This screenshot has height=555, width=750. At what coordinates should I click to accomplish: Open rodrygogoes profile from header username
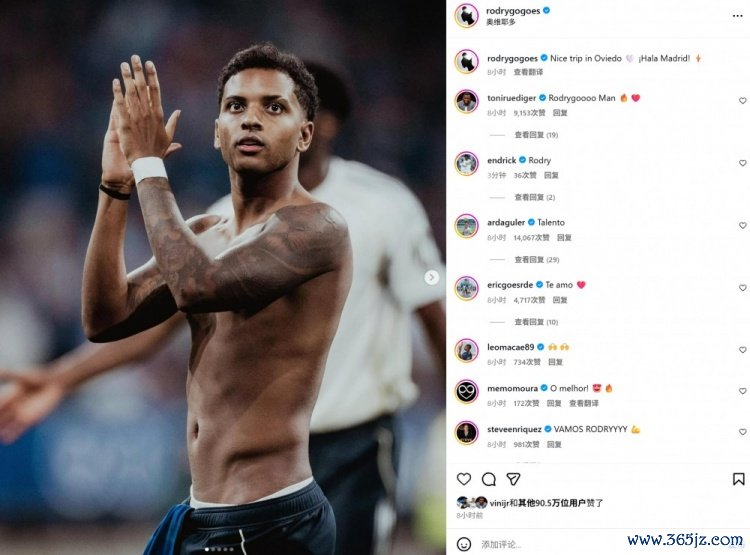coord(513,11)
